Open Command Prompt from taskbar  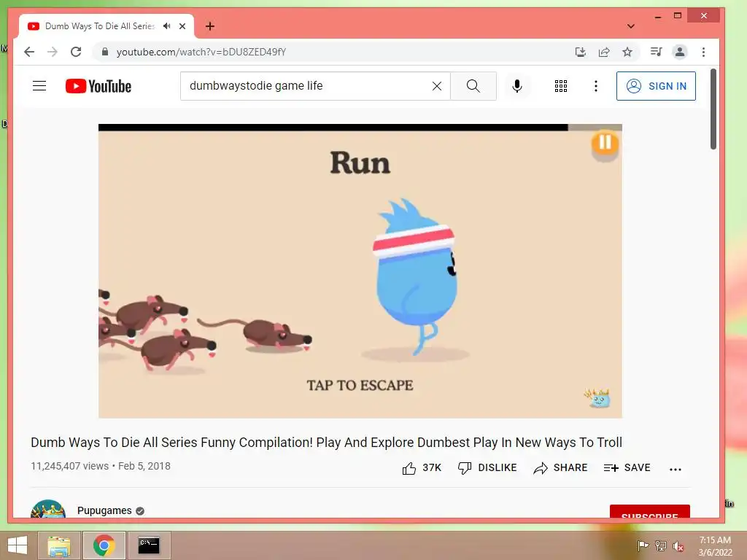[x=149, y=545]
